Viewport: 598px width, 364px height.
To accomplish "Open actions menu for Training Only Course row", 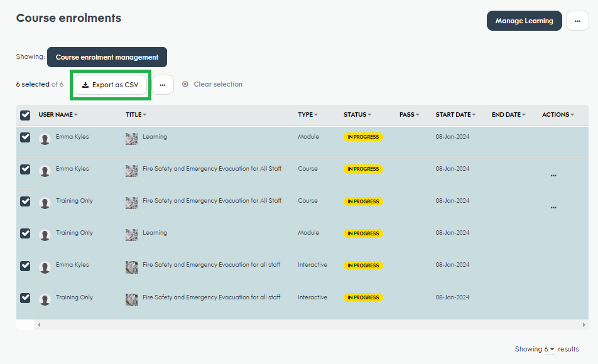I will pyautogui.click(x=553, y=207).
